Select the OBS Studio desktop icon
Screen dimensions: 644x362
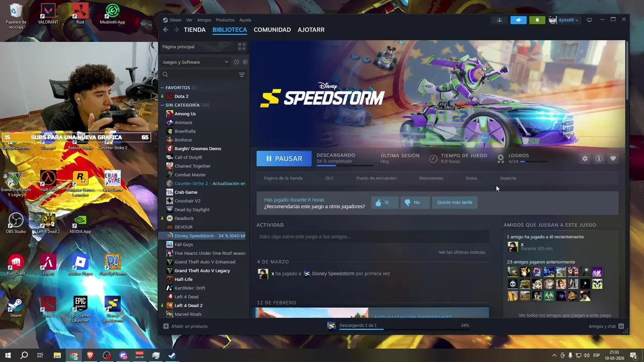[16, 223]
